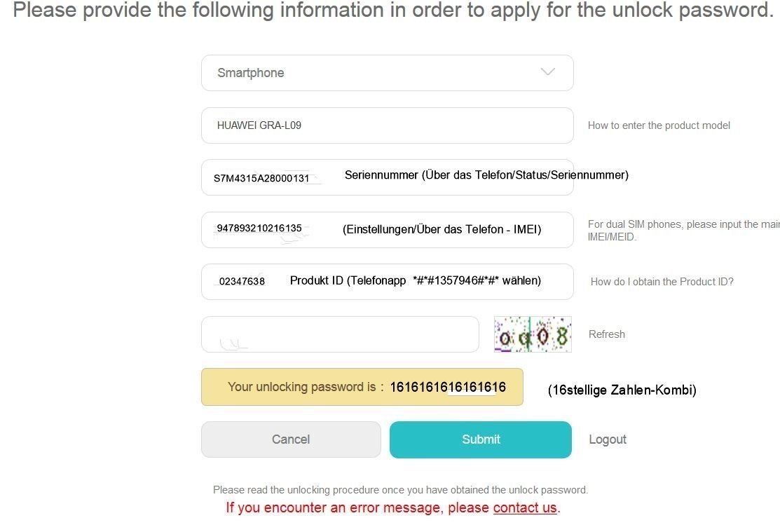Click the unlock password number 1616161616161616
780x532 pixels.
(x=448, y=387)
